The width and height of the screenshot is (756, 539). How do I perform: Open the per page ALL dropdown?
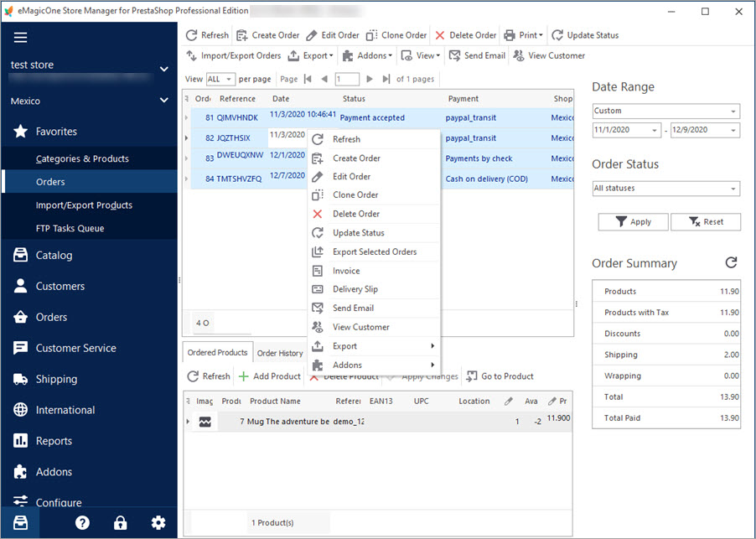pos(220,79)
